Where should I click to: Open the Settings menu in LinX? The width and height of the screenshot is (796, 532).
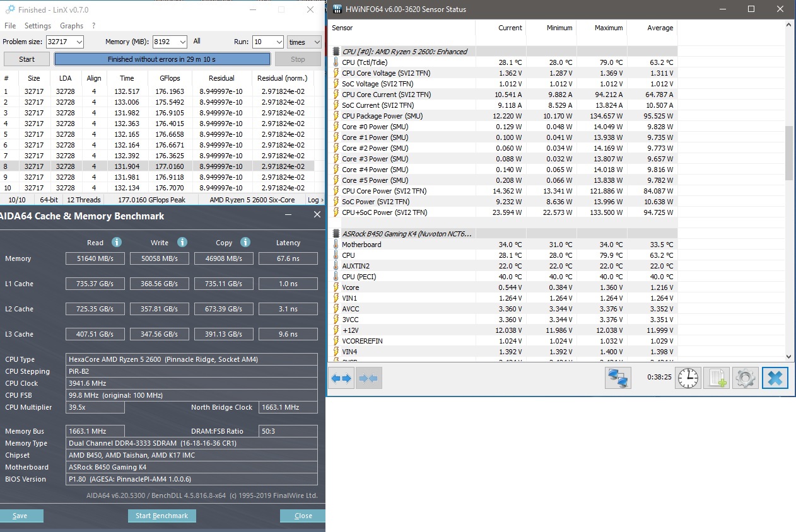click(x=38, y=26)
